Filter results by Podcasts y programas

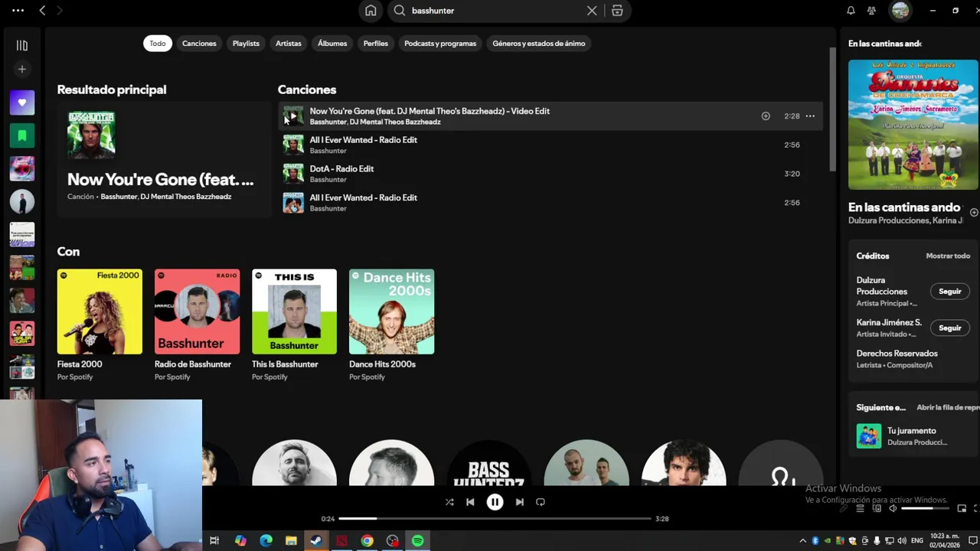click(x=440, y=44)
